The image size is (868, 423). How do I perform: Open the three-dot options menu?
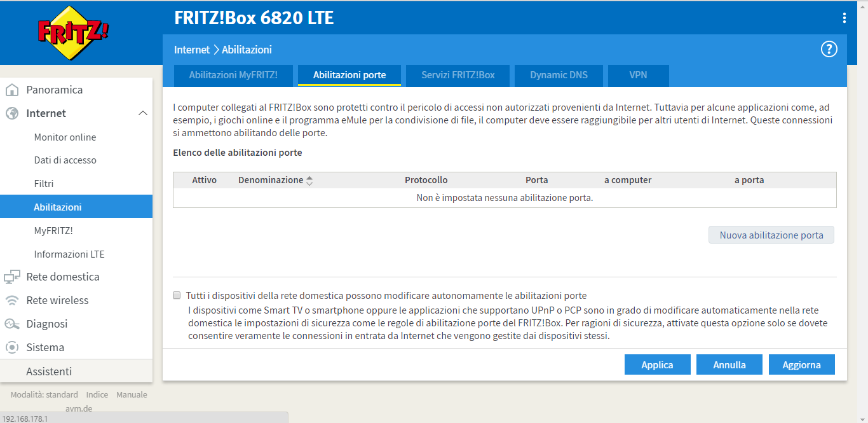pos(844,18)
